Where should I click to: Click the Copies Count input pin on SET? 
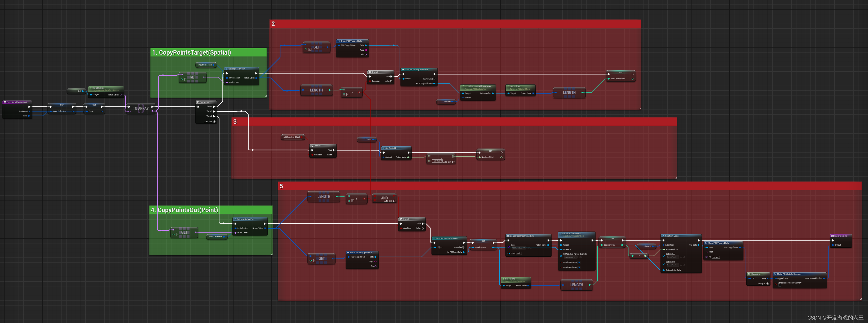pyautogui.click(x=602, y=245)
